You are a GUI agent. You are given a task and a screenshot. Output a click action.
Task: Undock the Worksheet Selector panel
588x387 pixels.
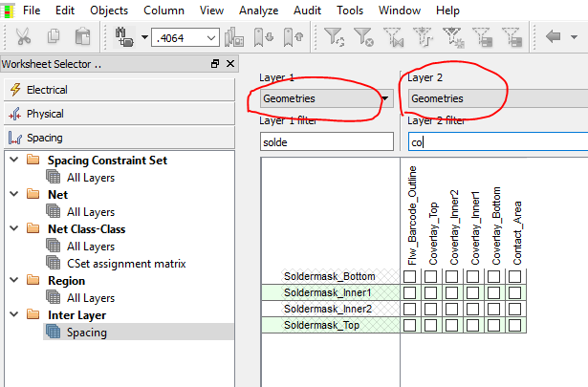pyautogui.click(x=214, y=64)
